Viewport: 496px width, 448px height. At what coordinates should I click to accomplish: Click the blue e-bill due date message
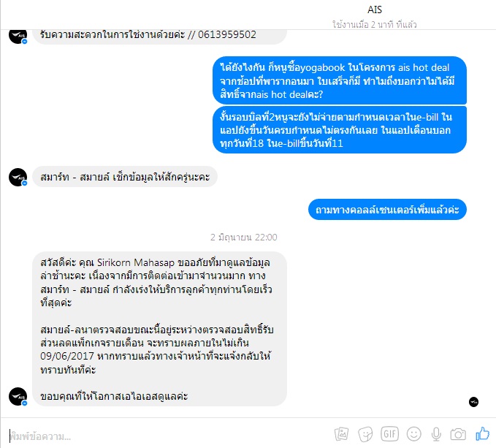coord(340,130)
